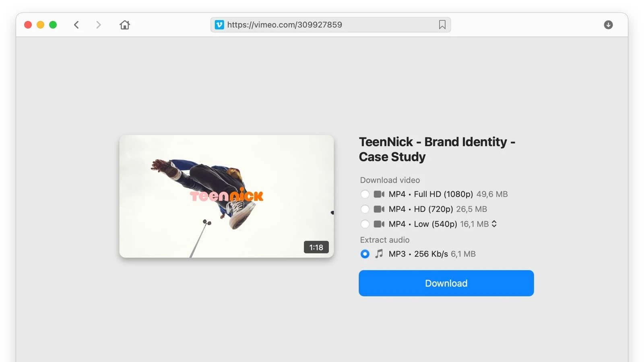Click the 1:18 duration badge
Screen dimensions: 644x362
point(316,247)
